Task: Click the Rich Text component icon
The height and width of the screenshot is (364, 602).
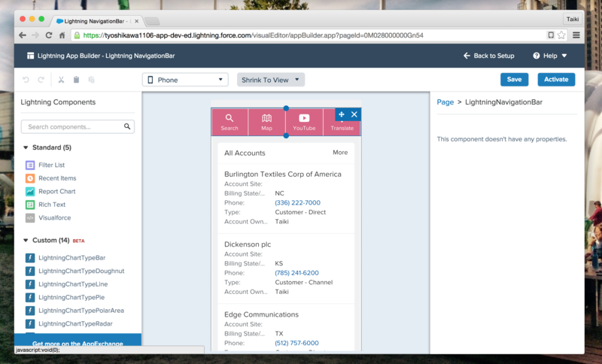Action: tap(30, 205)
